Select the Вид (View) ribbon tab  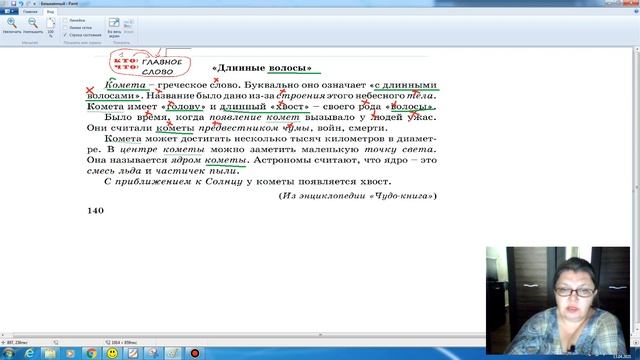point(50,11)
